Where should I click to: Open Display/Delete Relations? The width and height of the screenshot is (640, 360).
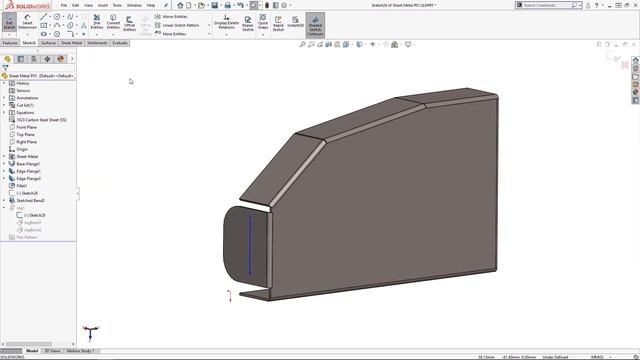(x=227, y=22)
